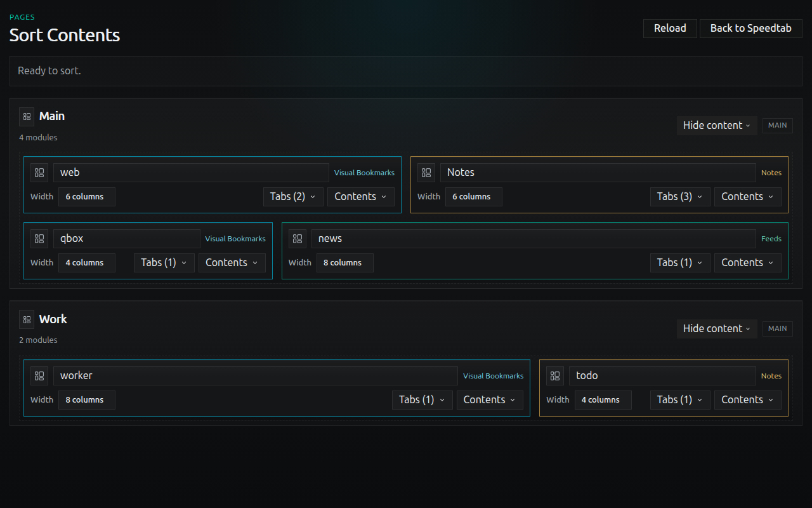Expand Contents dropdown of worker module
The width and height of the screenshot is (812, 508).
[490, 400]
